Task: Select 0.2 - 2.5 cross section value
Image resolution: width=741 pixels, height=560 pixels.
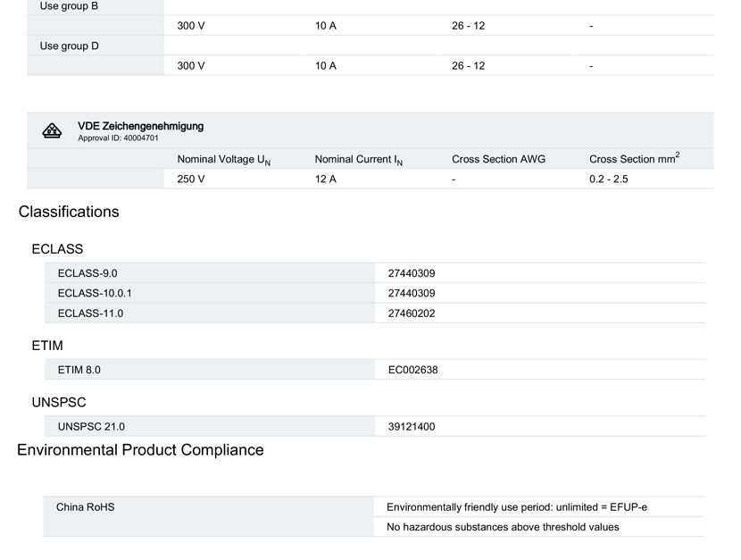Action: point(609,180)
